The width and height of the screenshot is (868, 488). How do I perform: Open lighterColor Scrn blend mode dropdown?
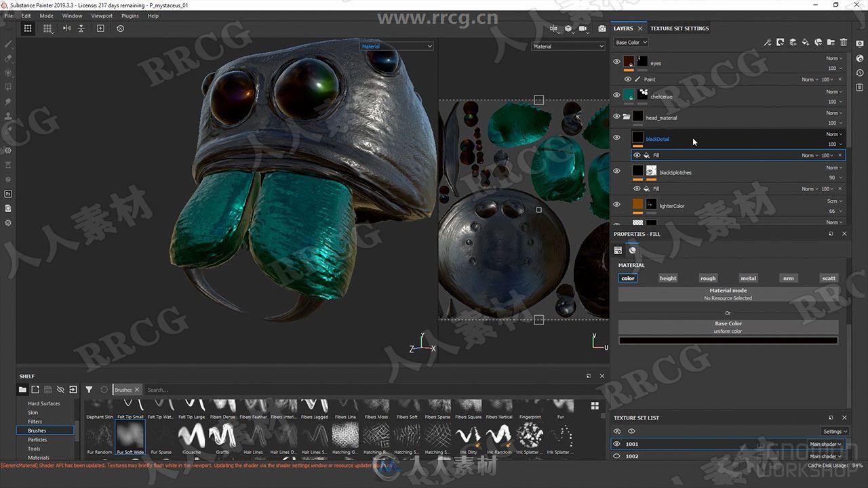pos(835,201)
